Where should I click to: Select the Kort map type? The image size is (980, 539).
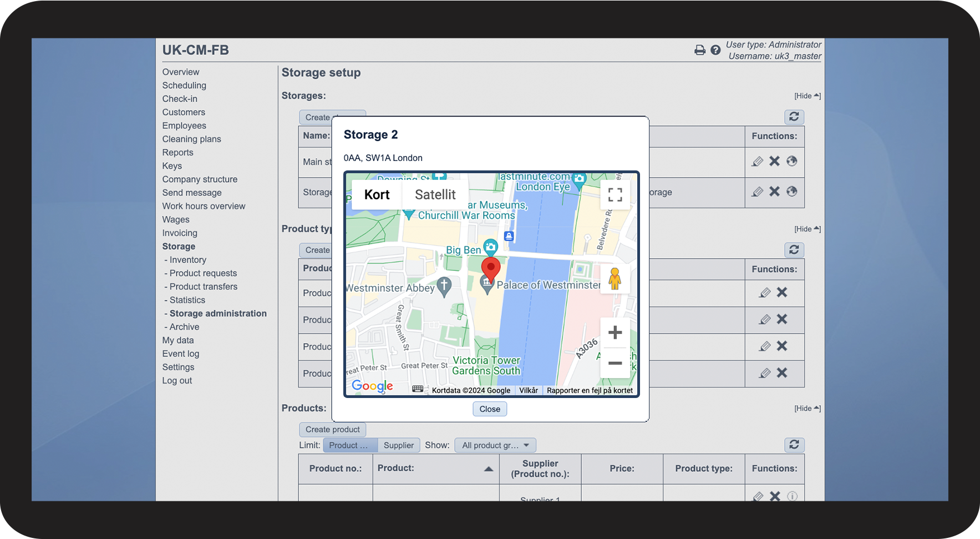click(x=377, y=195)
